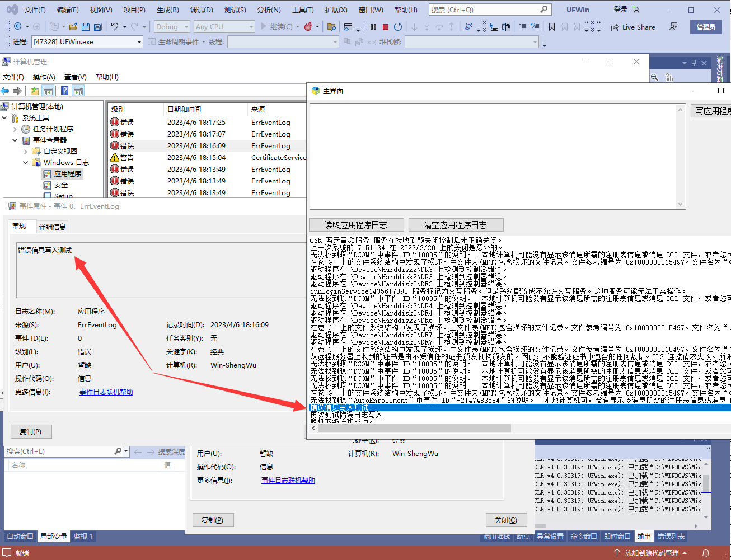Stop debugging with the red square
This screenshot has height=560, width=731.
point(386,26)
